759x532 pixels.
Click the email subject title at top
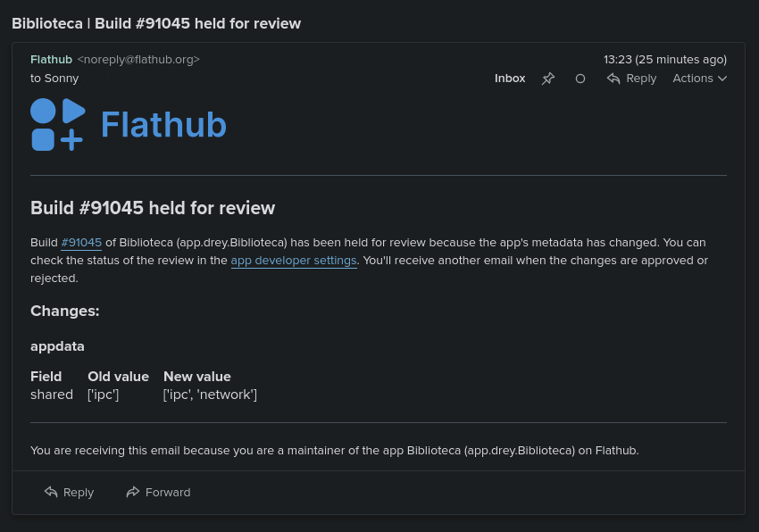[x=156, y=23]
